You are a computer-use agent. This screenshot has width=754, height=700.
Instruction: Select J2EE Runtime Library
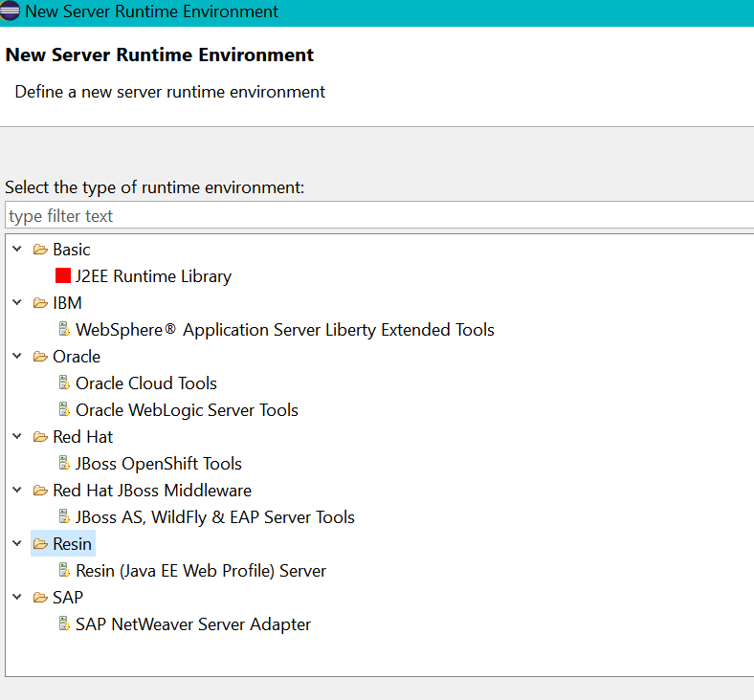tap(153, 276)
